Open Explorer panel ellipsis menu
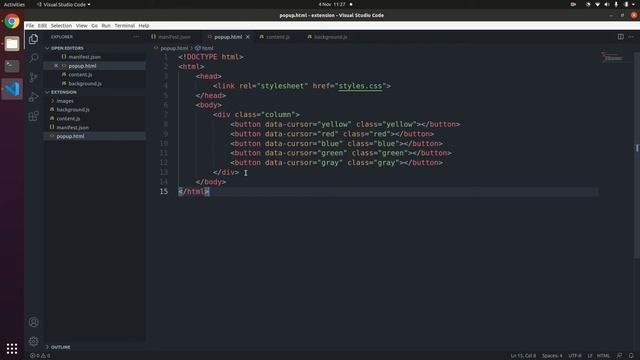 click(x=136, y=37)
